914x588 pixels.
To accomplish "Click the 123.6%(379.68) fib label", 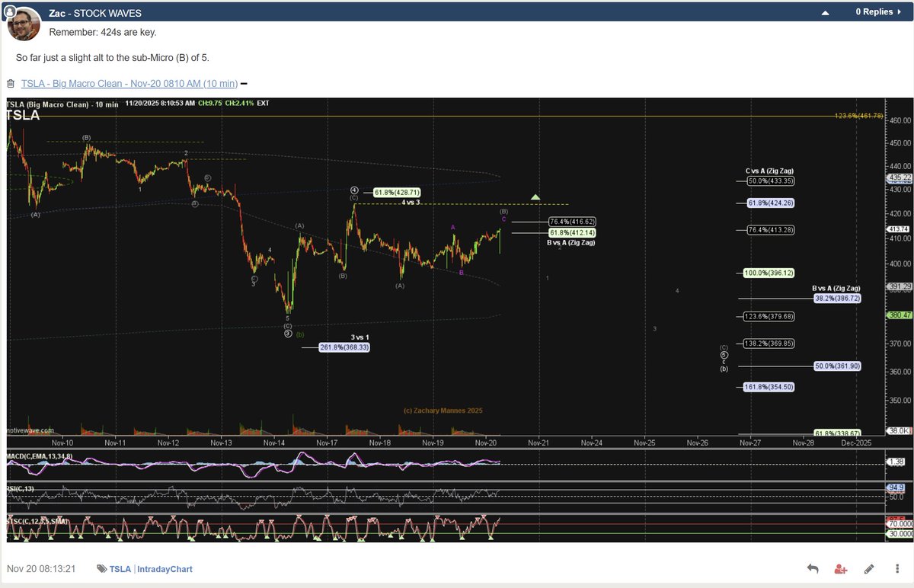I will (770, 316).
